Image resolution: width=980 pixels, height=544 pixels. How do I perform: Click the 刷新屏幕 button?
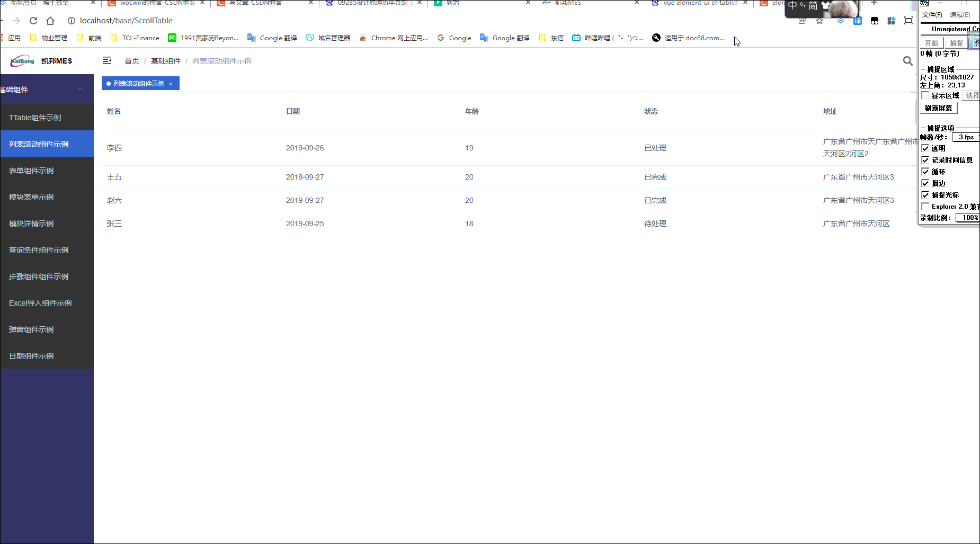[939, 108]
